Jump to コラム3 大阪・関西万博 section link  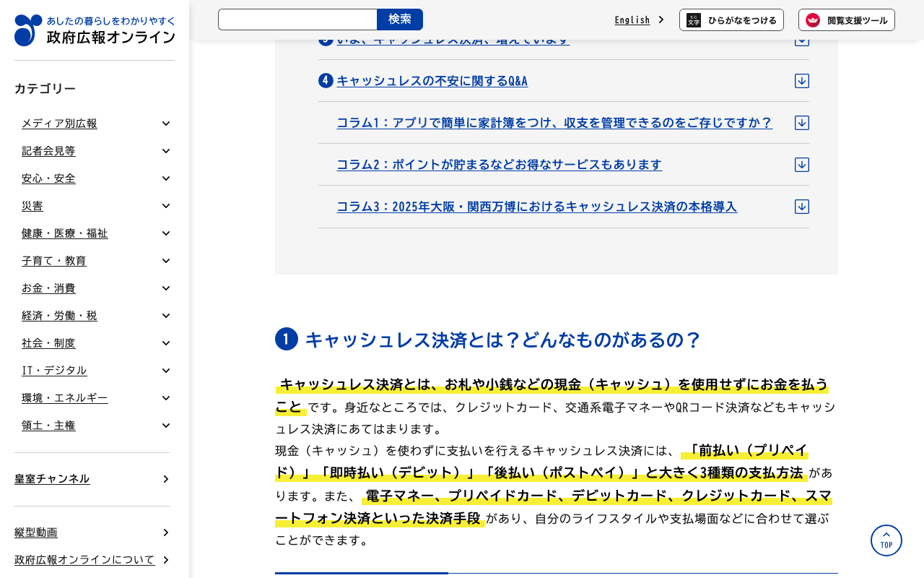point(537,207)
